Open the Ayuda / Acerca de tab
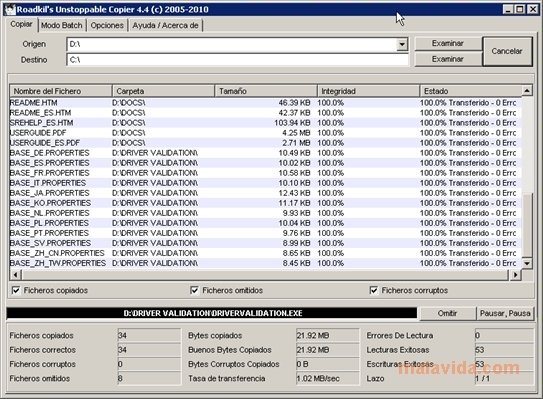Image resolution: width=543 pixels, height=399 pixels. tap(165, 25)
